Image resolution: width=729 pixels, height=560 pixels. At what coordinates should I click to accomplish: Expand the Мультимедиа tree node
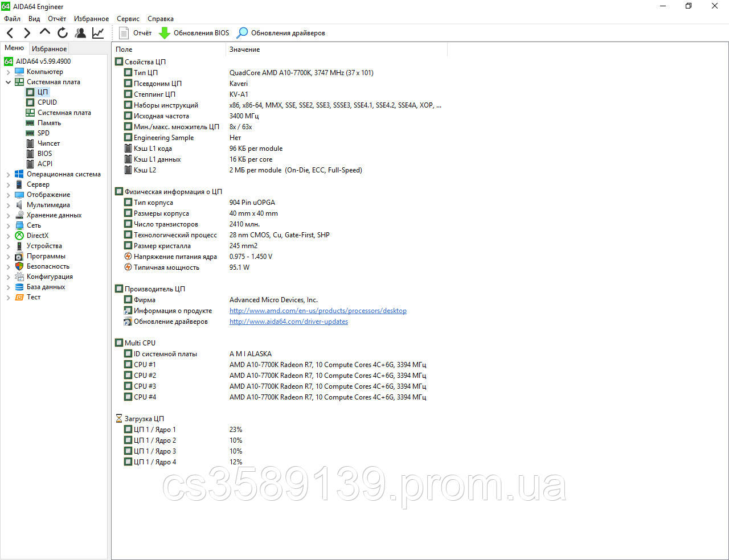pos(8,205)
